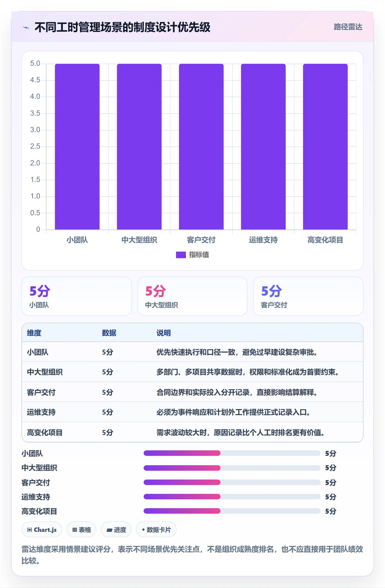Select the description starting with 必须为事件响应
This screenshot has width=385, height=588.
[233, 412]
